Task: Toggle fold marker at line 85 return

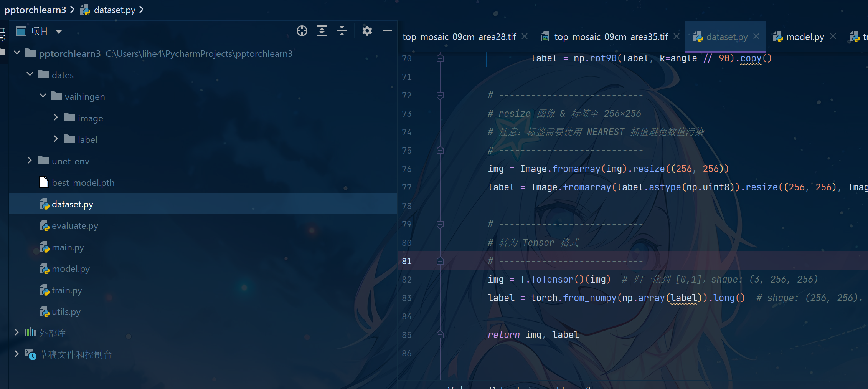Action: coord(440,335)
